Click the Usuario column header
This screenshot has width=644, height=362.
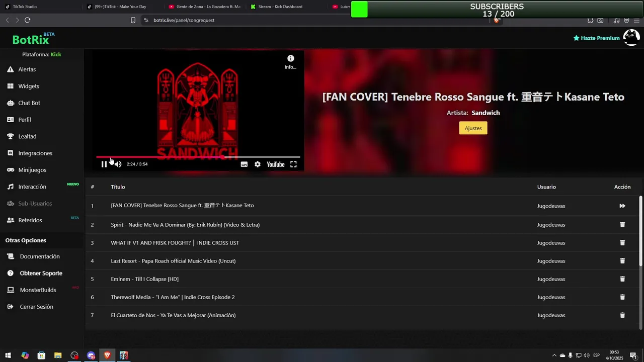(x=546, y=187)
